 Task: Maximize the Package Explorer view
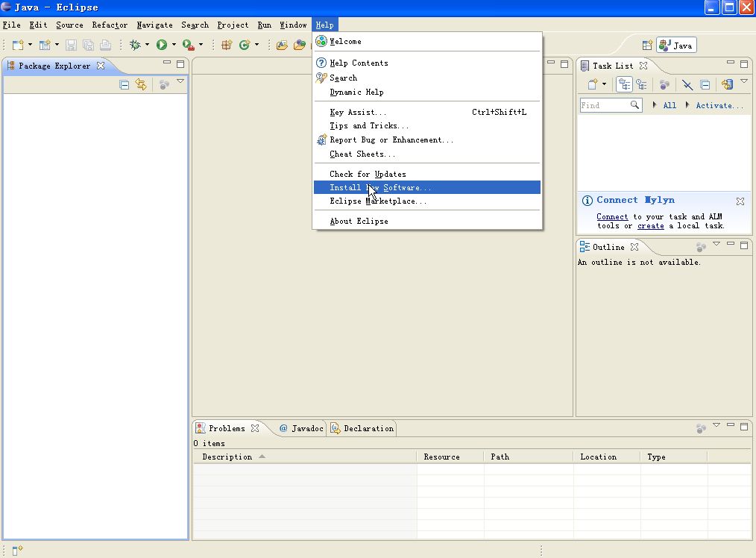tap(180, 63)
